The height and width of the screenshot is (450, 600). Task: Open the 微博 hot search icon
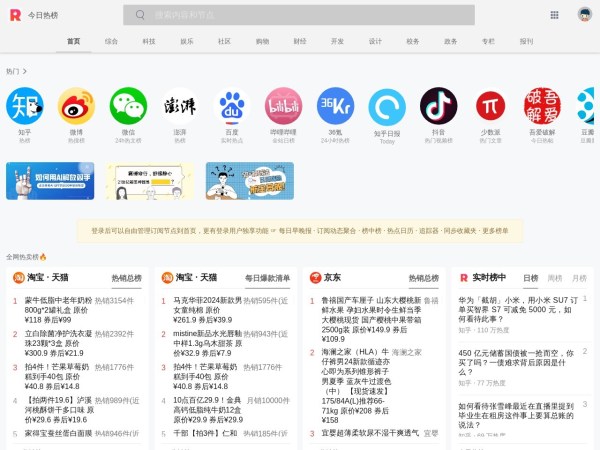pos(76,106)
